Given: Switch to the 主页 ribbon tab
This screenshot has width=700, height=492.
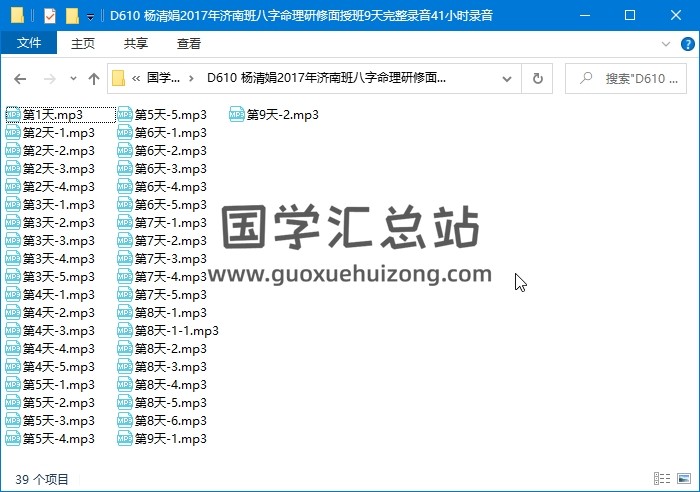Looking at the screenshot, I should 83,43.
